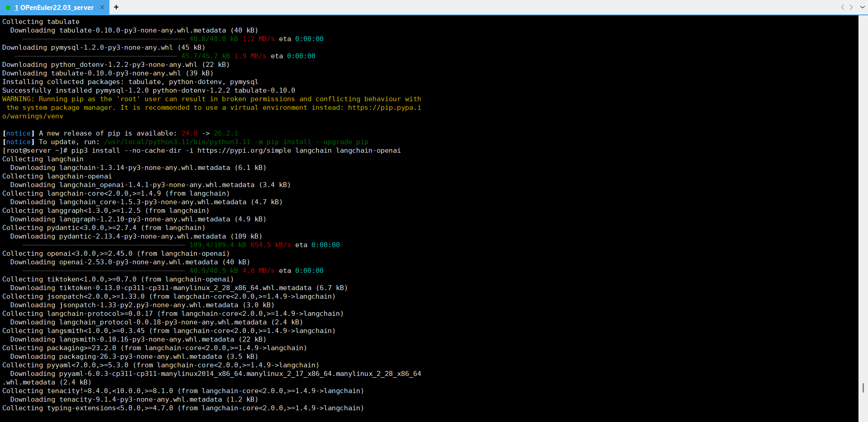Click the 'Collecting jsonpatch<2.0.0,>=1.33.0' line

point(169,296)
